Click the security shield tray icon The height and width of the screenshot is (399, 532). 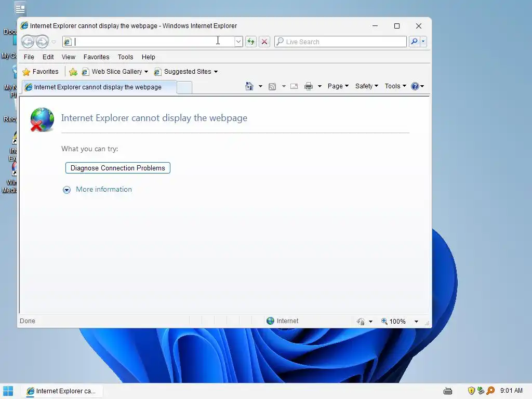point(471,391)
